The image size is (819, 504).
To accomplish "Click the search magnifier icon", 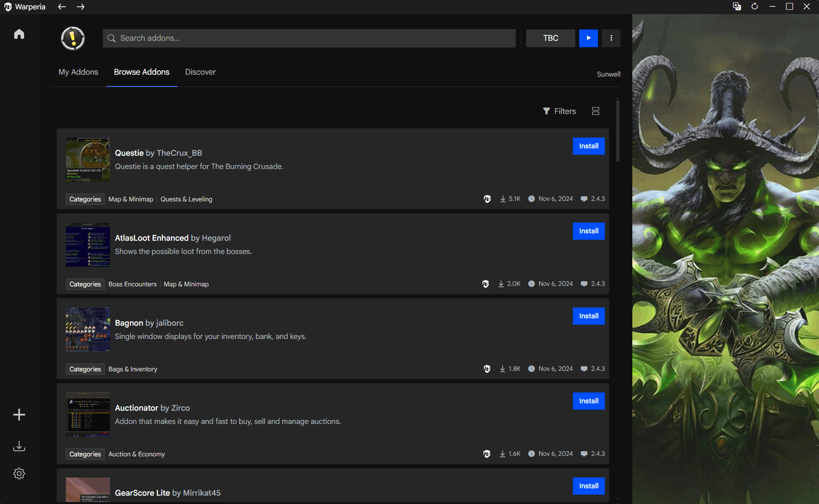I will 112,38.
